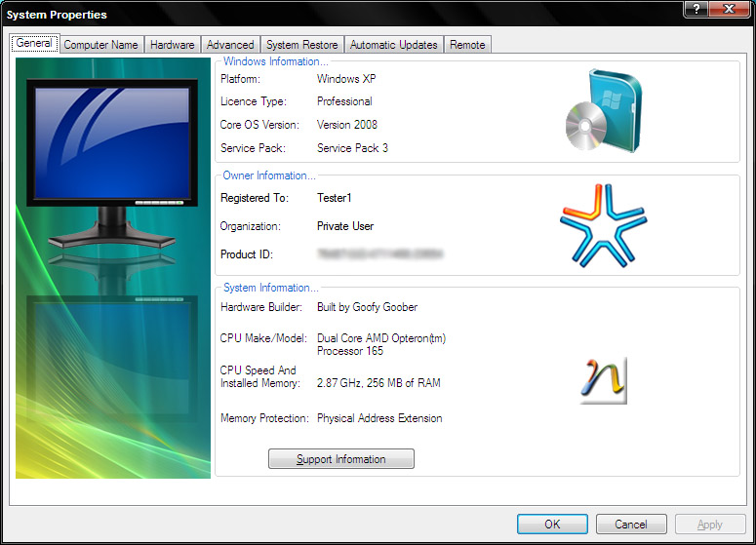Screen dimensions: 756x545
Task: Click the blurred Product ID value
Action: point(379,253)
